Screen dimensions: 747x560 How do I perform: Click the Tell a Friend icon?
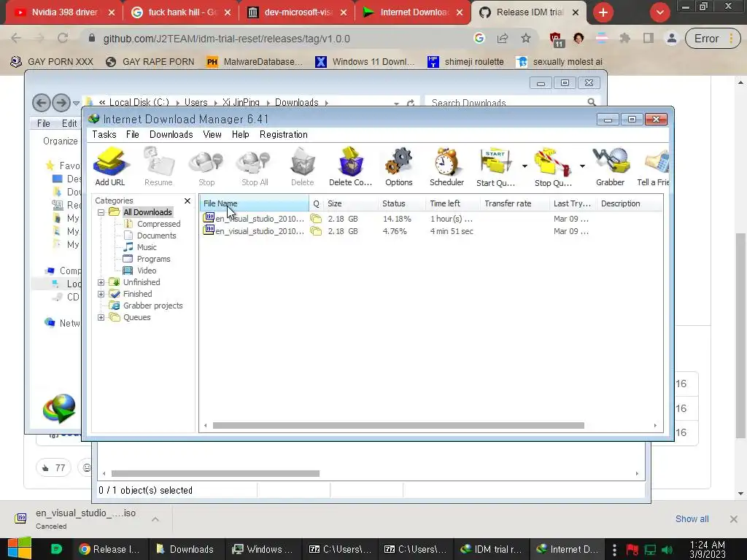tap(654, 167)
